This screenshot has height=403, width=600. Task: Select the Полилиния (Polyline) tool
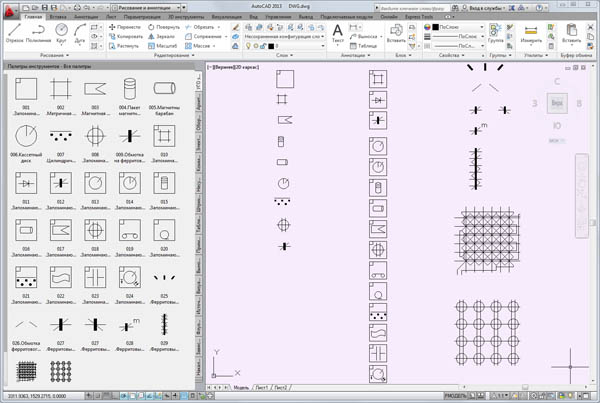(x=38, y=31)
